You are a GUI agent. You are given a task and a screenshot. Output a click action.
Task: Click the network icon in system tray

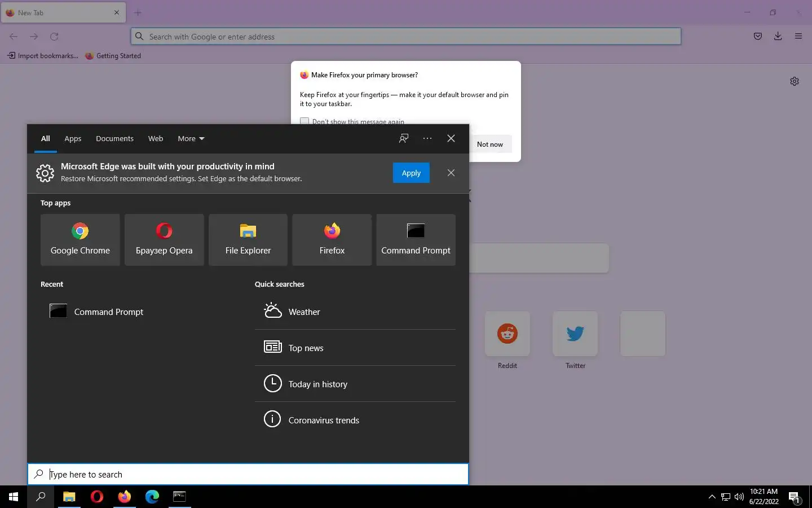point(726,497)
